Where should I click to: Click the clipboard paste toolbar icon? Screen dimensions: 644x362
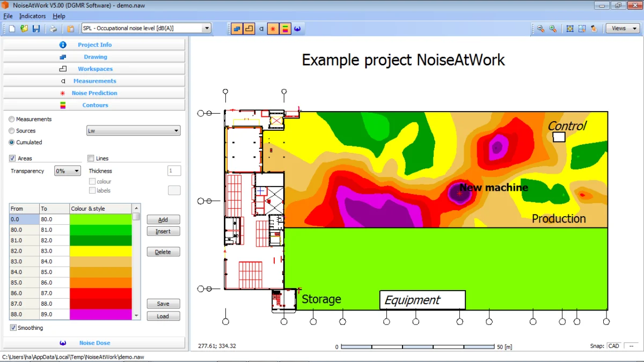point(71,28)
